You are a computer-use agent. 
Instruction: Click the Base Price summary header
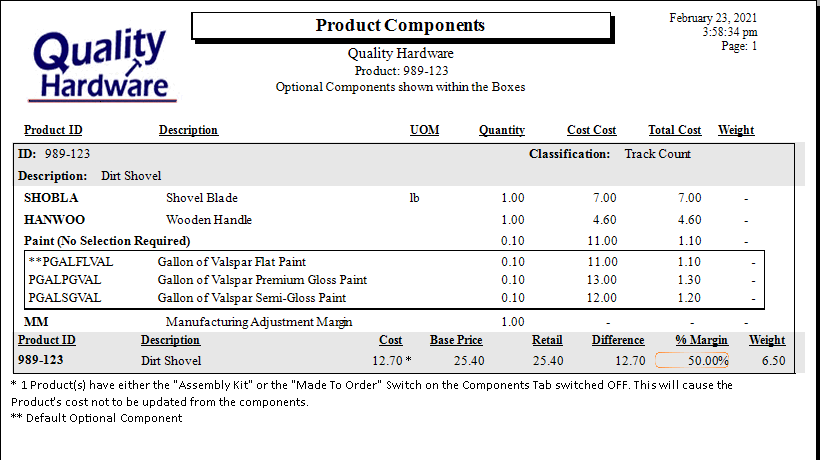456,340
